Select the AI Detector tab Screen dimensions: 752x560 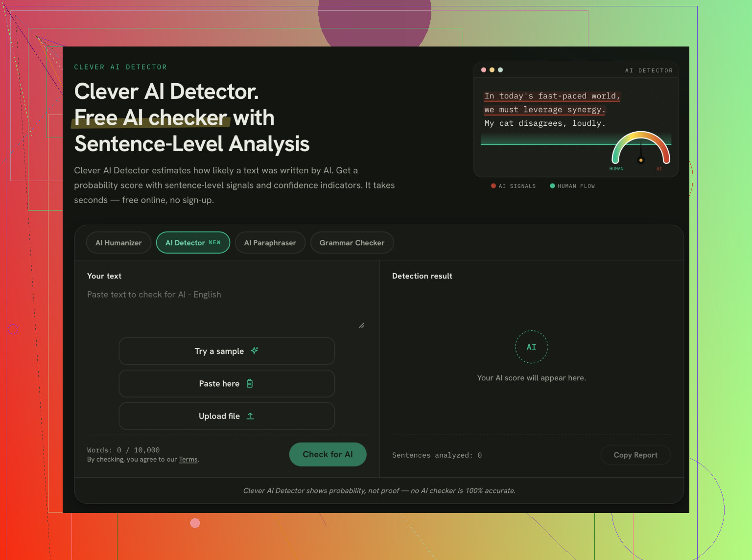[193, 243]
